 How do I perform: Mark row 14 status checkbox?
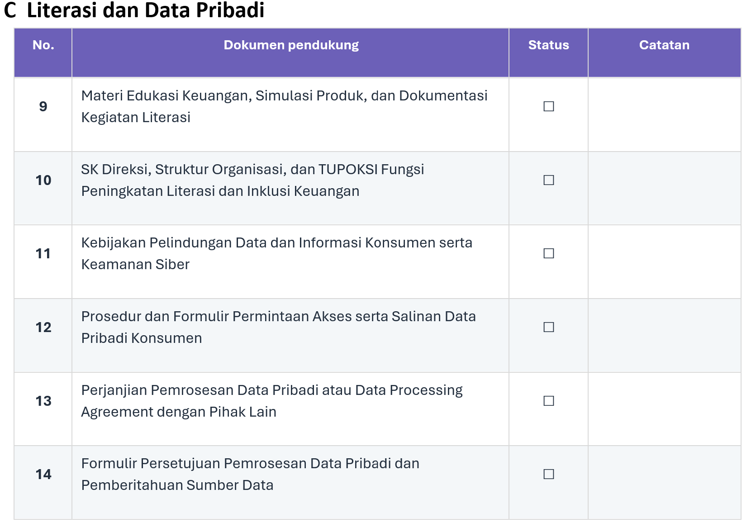click(548, 474)
